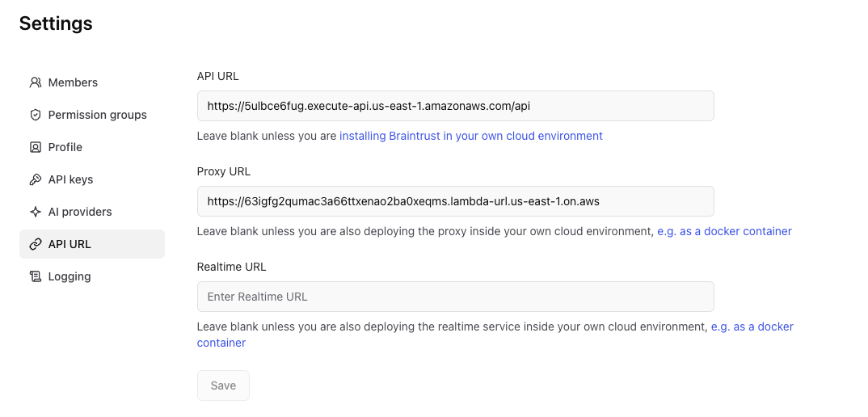Go to Permission groups settings
868x417 pixels.
92,115
